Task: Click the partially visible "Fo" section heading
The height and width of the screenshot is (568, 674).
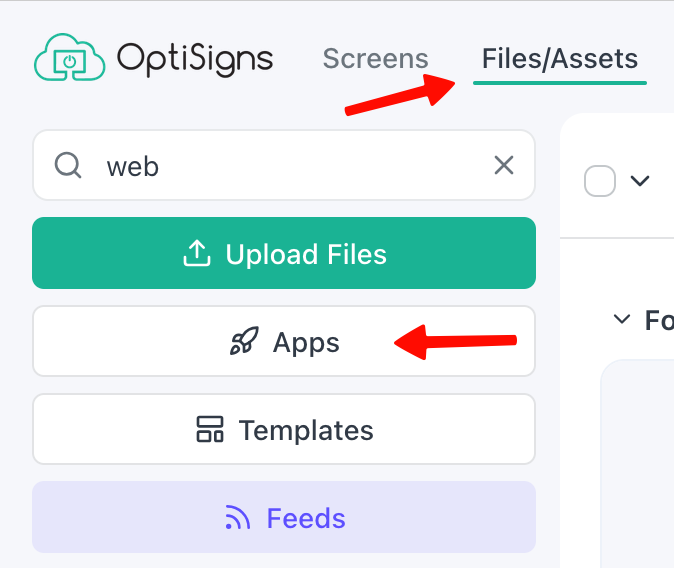Action: pyautogui.click(x=659, y=320)
